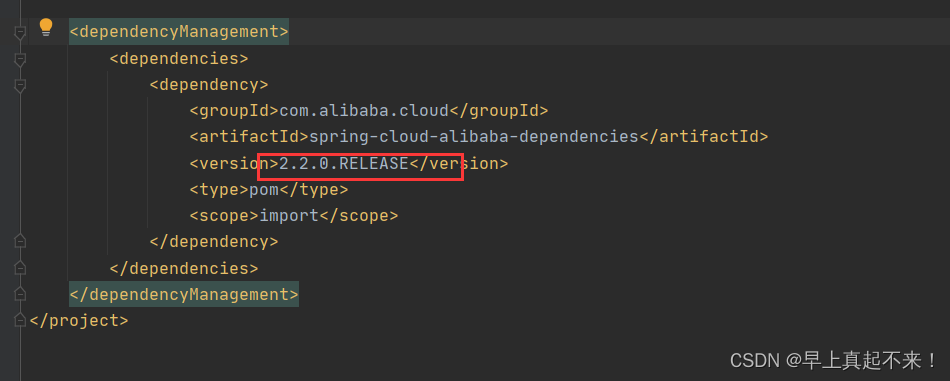Click the spring-cloud-alibaba-dependencies artifactId value
This screenshot has height=381, width=950.
pos(474,137)
